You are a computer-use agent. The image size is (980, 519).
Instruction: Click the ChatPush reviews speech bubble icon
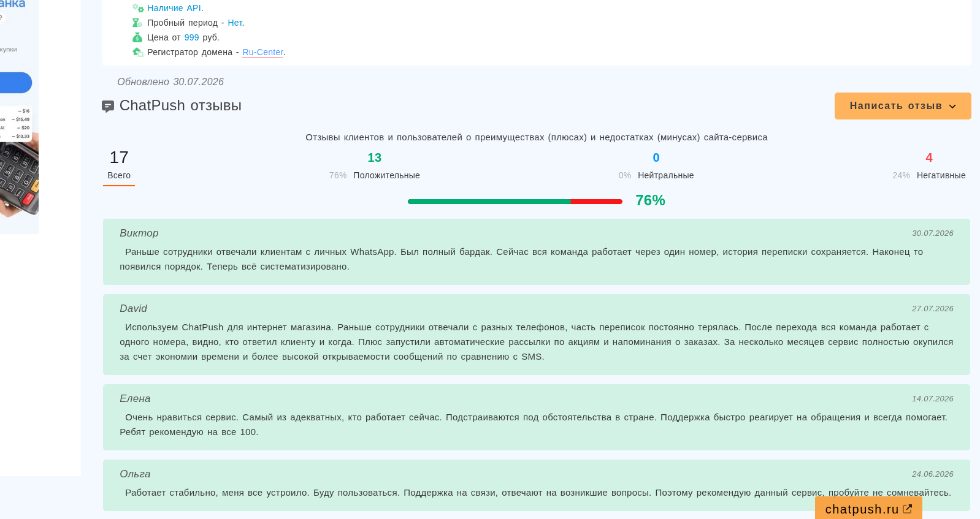click(x=108, y=107)
